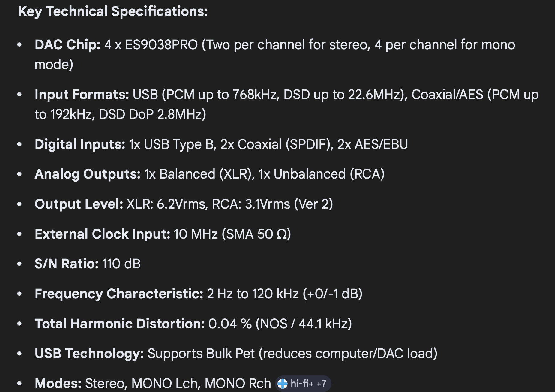Screen dimensions: 555x392
Task: Click the Modes label
Action: coord(58,384)
